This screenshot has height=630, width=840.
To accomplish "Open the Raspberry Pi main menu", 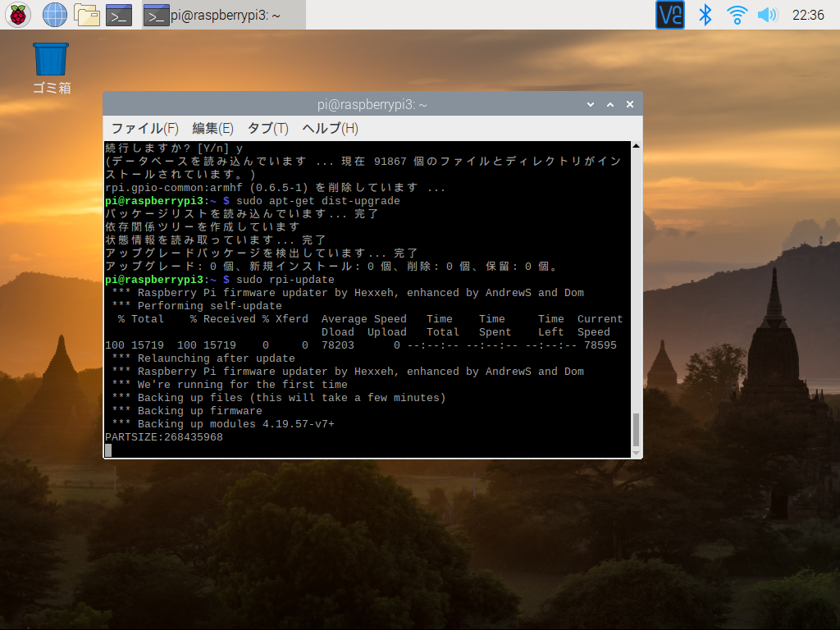I will [x=18, y=15].
